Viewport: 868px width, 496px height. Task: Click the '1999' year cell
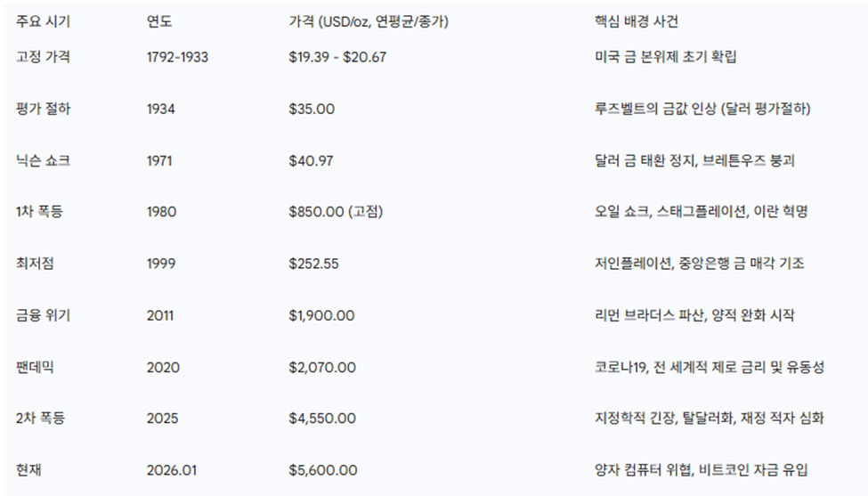pyautogui.click(x=161, y=264)
